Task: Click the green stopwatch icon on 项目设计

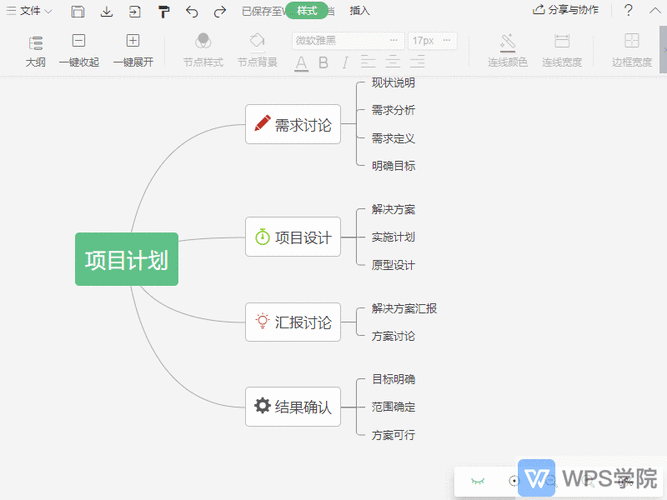Action: [x=262, y=237]
